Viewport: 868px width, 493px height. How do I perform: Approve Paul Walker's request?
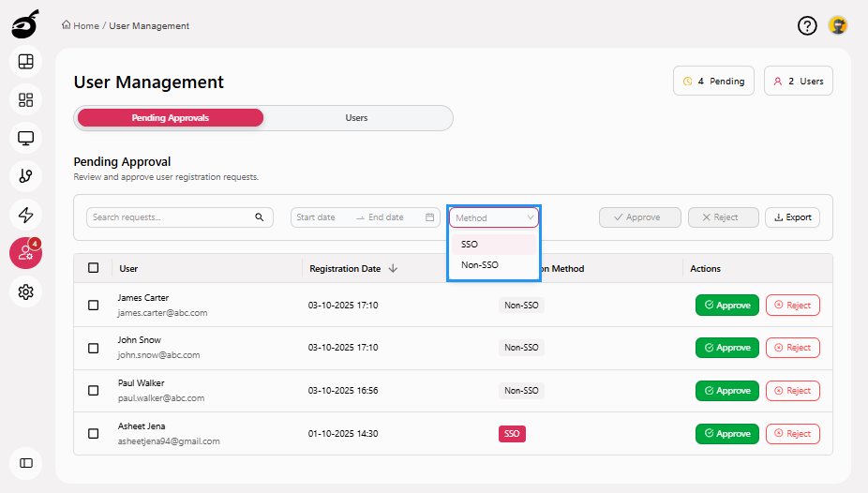726,391
